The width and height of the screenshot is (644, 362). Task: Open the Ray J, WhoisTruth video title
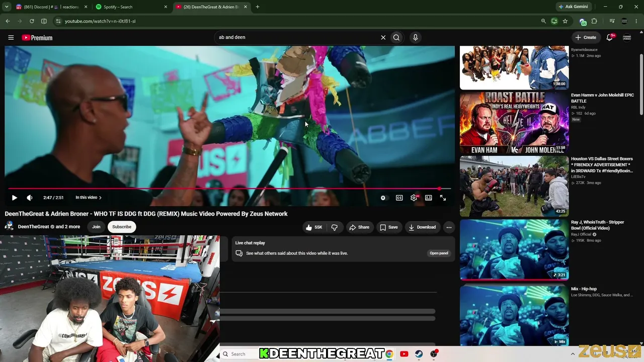597,225
